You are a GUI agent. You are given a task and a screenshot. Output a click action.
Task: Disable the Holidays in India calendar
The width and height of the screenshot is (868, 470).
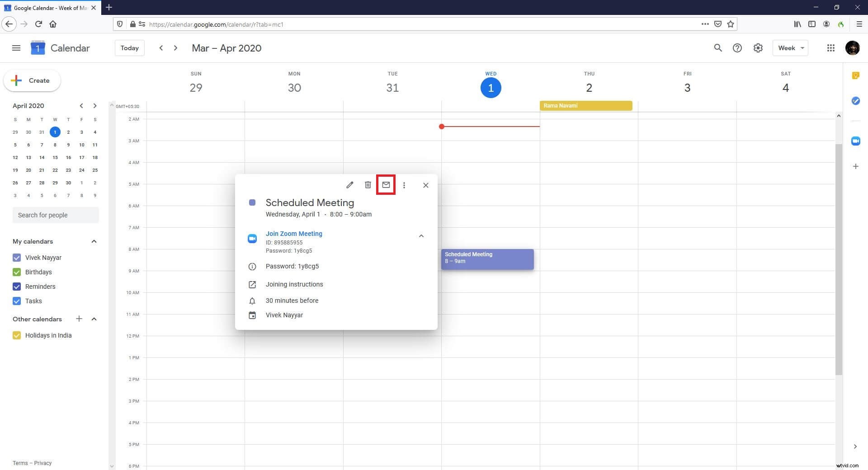(17, 335)
